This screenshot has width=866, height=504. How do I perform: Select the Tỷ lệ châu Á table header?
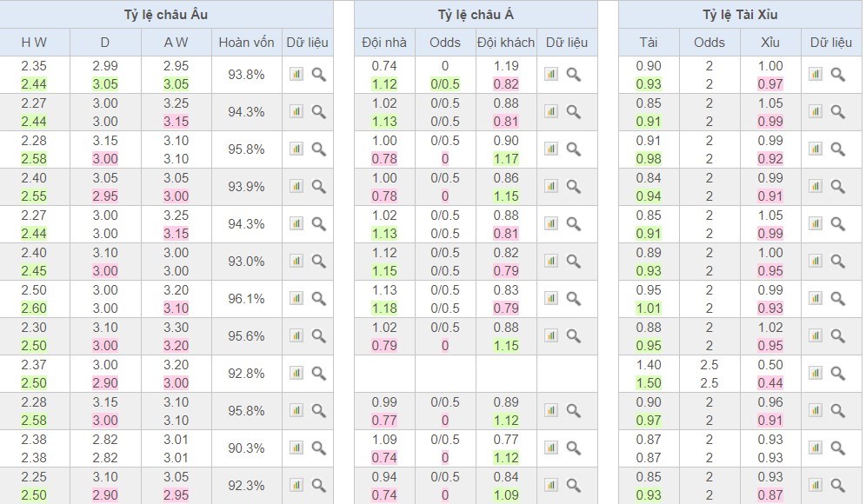[476, 15]
